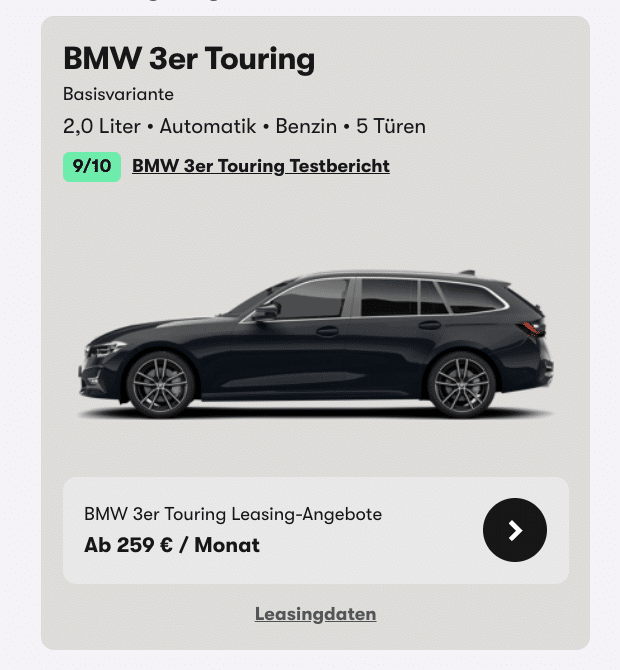Click the car's front headlight
Viewport: 620px width, 670px height.
point(105,350)
